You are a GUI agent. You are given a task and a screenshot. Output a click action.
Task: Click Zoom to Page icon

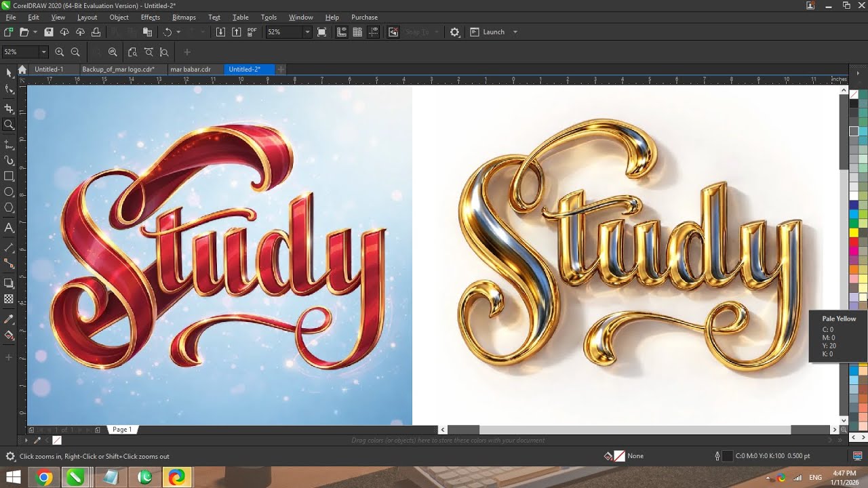click(x=133, y=52)
